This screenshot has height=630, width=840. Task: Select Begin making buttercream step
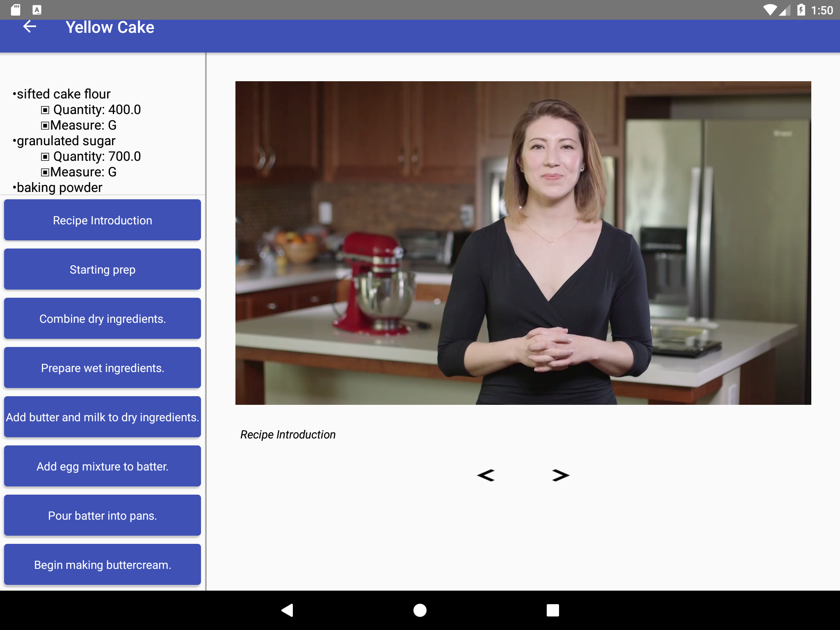pyautogui.click(x=103, y=565)
